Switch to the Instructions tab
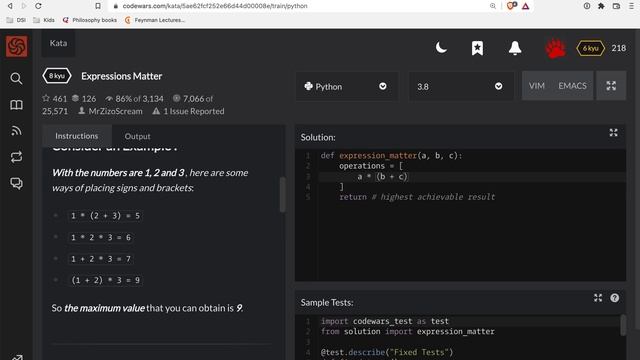 [x=77, y=136]
